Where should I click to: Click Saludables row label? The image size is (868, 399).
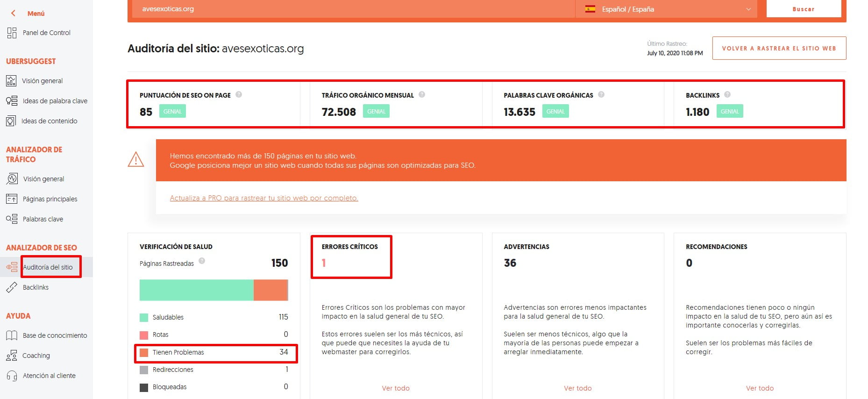pos(168,317)
